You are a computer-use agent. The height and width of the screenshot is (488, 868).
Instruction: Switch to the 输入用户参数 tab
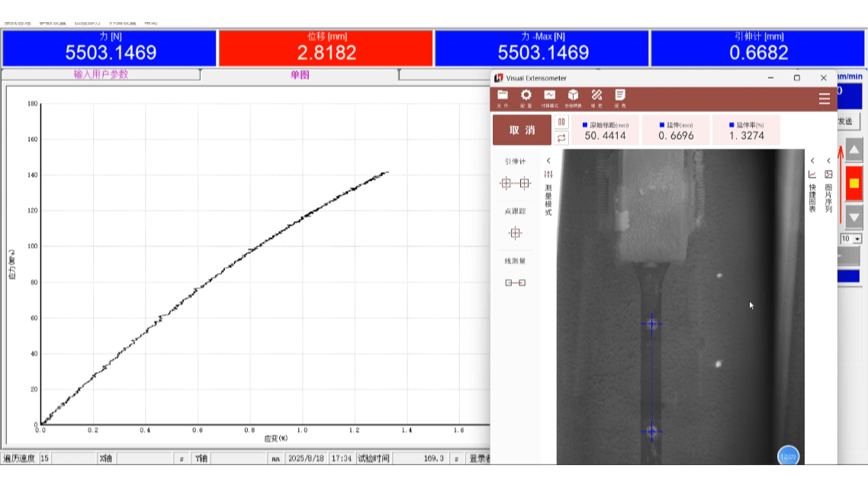pos(101,75)
